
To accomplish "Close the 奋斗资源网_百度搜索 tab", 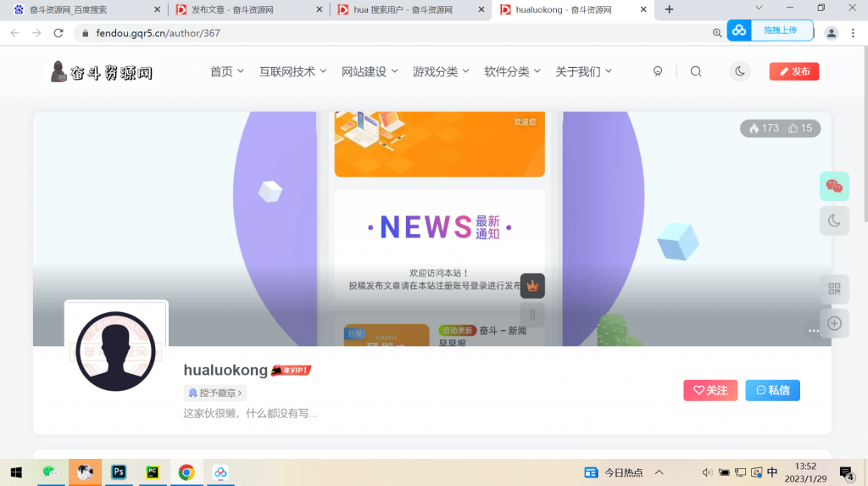I will 157,10.
